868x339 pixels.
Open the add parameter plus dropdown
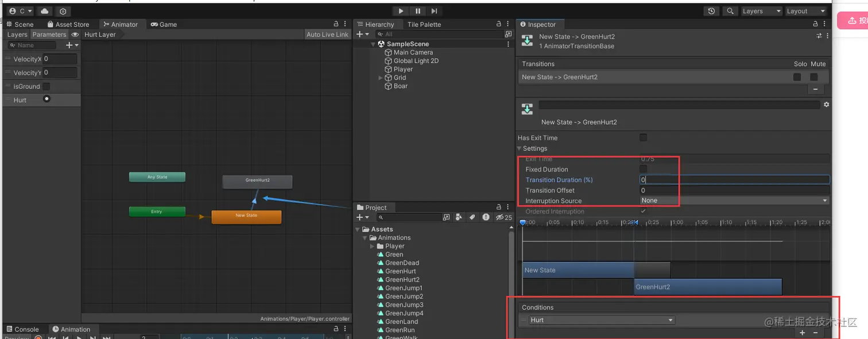72,45
